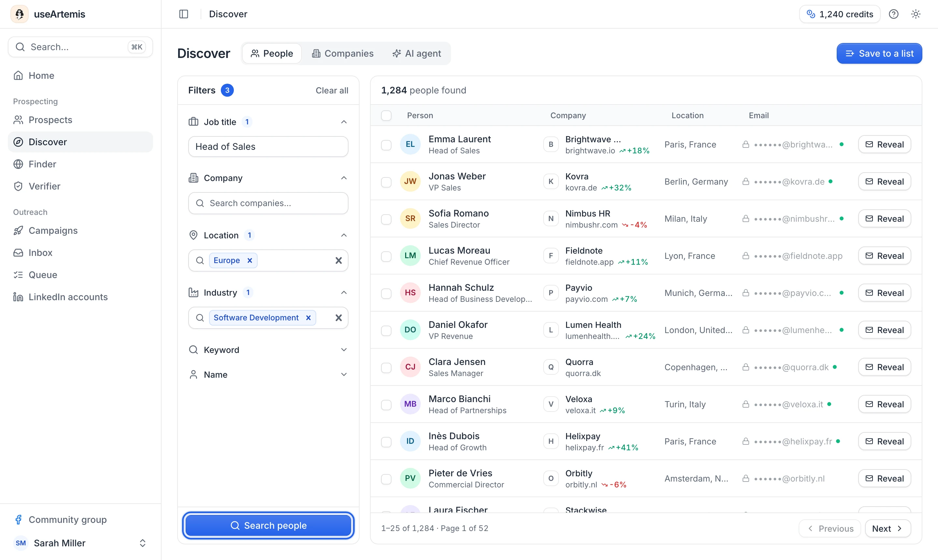The width and height of the screenshot is (938, 560).
Task: Click Save to a list button
Action: tap(879, 54)
